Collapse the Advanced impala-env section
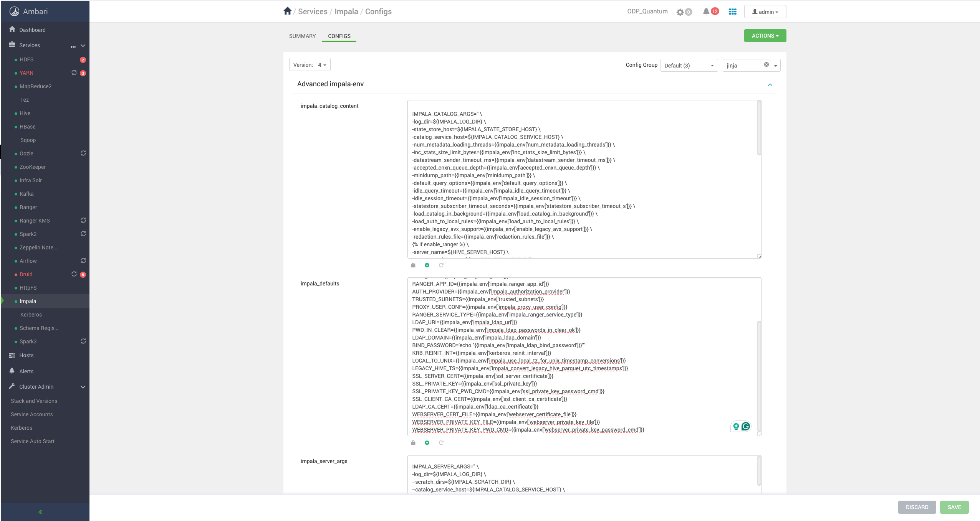The width and height of the screenshot is (980, 521). pos(770,85)
